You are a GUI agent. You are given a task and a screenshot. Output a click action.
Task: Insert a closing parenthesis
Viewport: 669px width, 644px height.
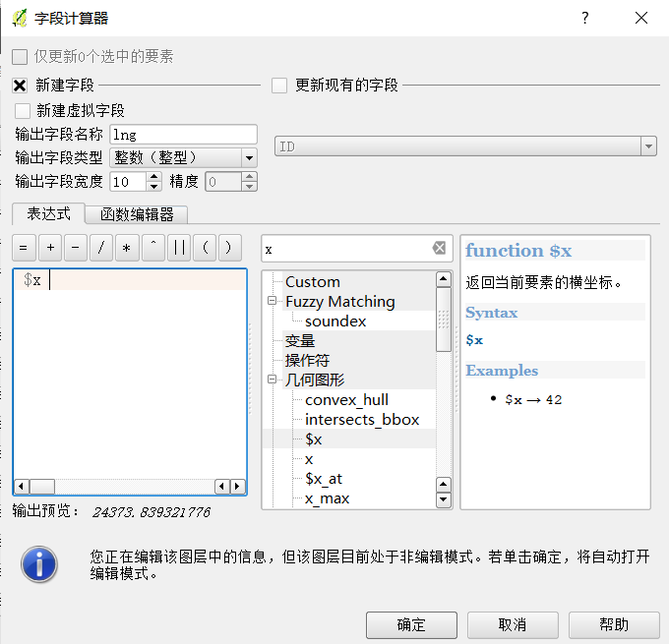[230, 248]
